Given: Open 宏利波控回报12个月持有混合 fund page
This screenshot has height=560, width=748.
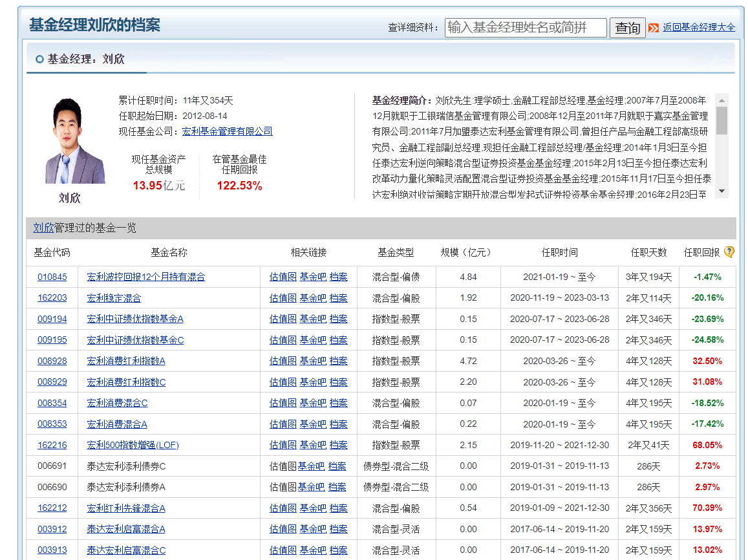Looking at the screenshot, I should click(x=145, y=277).
